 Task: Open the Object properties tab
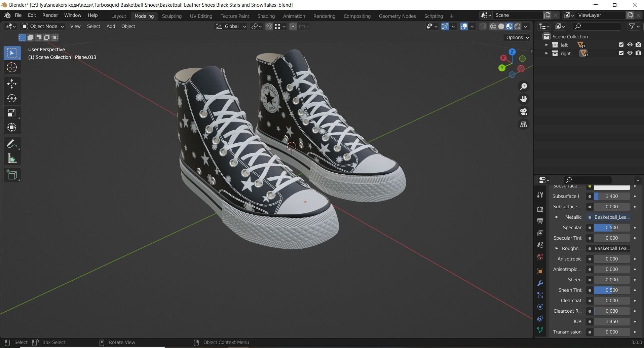(x=540, y=271)
